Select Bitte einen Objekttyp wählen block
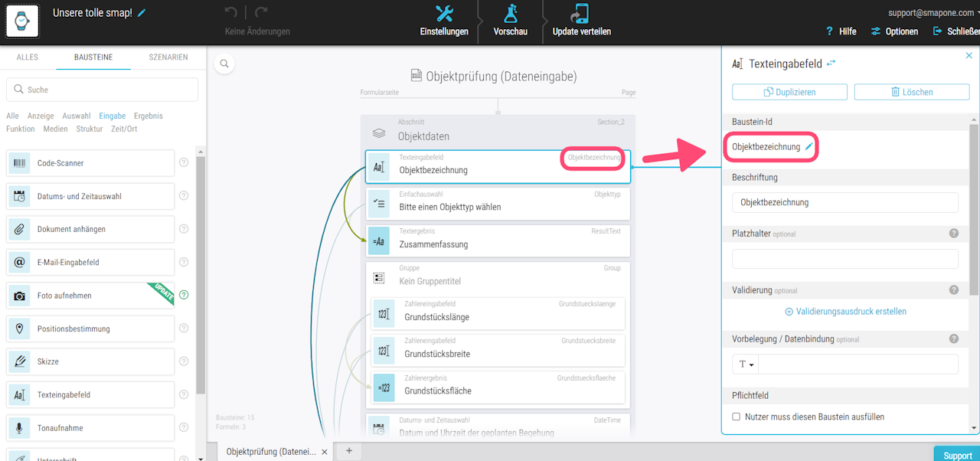This screenshot has width=980, height=461. pyautogui.click(x=498, y=203)
